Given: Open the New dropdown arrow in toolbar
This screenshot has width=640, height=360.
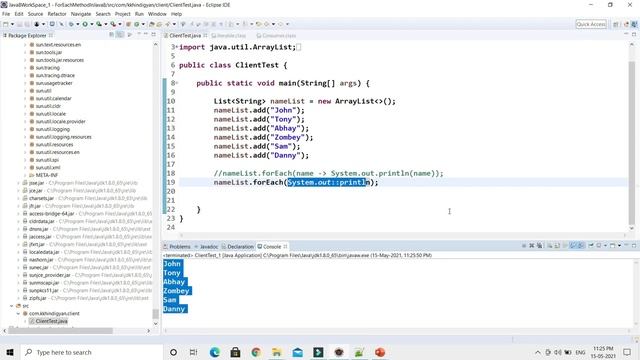Looking at the screenshot, I should point(12,24).
